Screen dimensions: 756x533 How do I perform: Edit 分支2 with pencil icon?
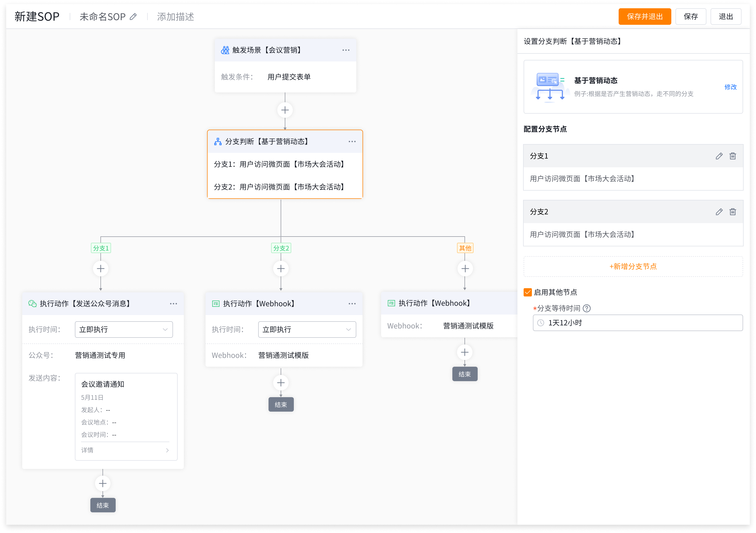pos(719,212)
